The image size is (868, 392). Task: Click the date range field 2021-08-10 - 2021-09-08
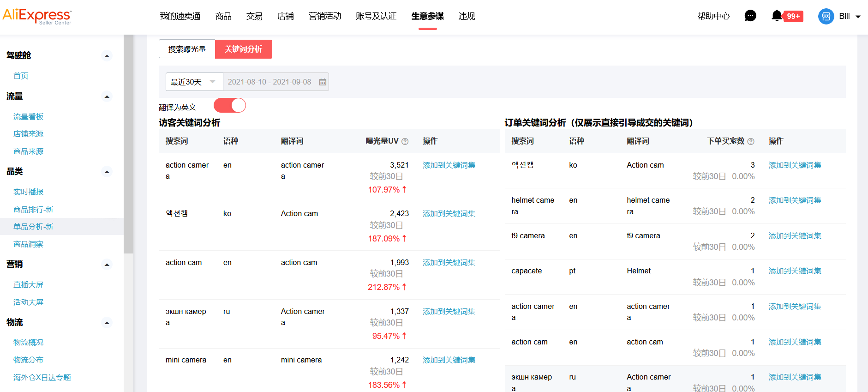[276, 82]
